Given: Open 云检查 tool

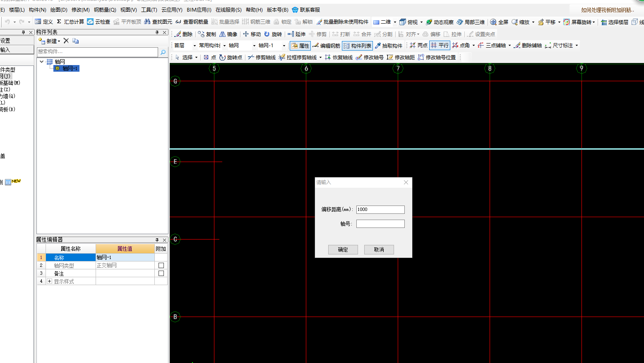Looking at the screenshot, I should pyautogui.click(x=99, y=22).
